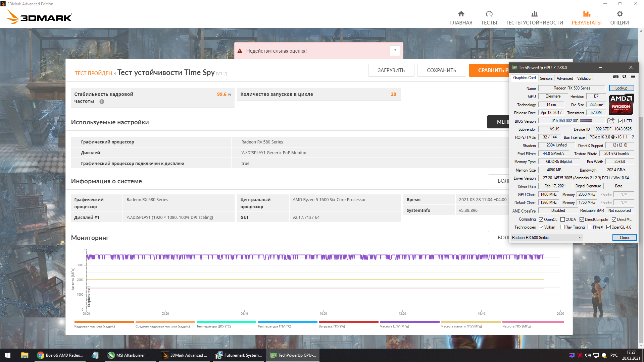Click the BIOS Version field in GPU-Z

(x=572, y=121)
